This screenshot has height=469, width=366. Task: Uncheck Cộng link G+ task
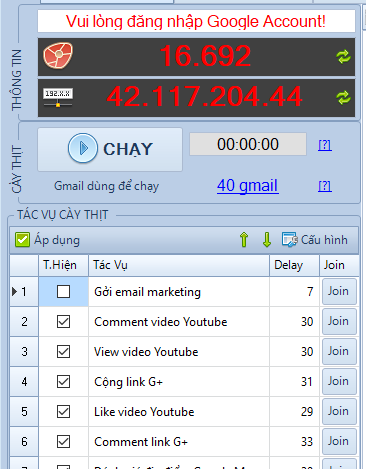tap(63, 382)
